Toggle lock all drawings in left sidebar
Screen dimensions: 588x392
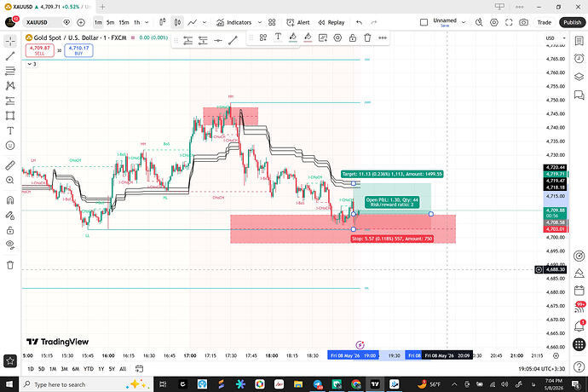(10, 230)
